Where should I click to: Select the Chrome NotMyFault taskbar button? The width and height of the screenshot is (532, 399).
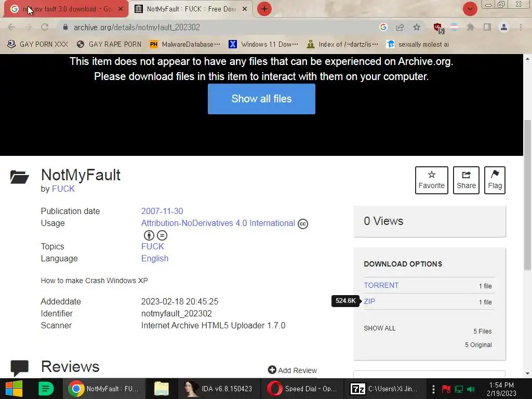point(104,389)
